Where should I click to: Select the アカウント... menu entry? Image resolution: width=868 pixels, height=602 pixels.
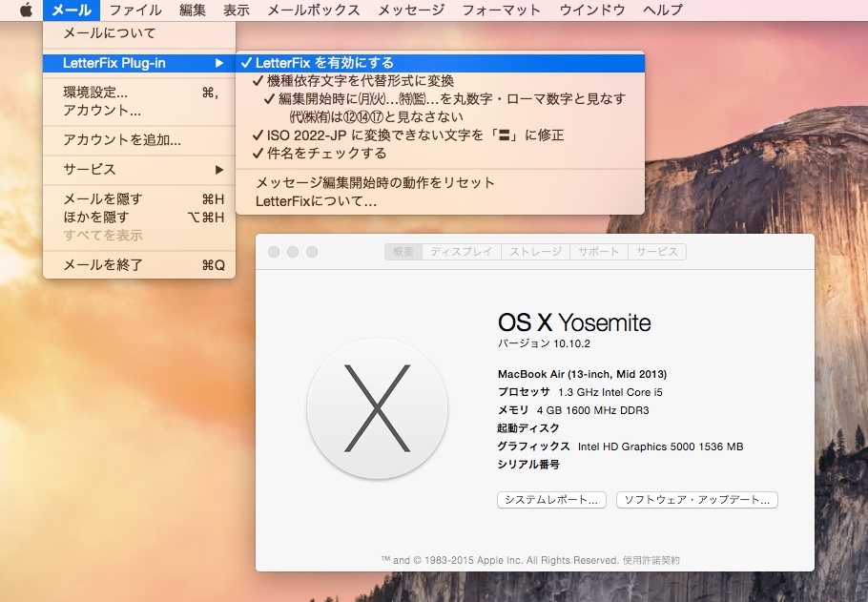[139, 111]
